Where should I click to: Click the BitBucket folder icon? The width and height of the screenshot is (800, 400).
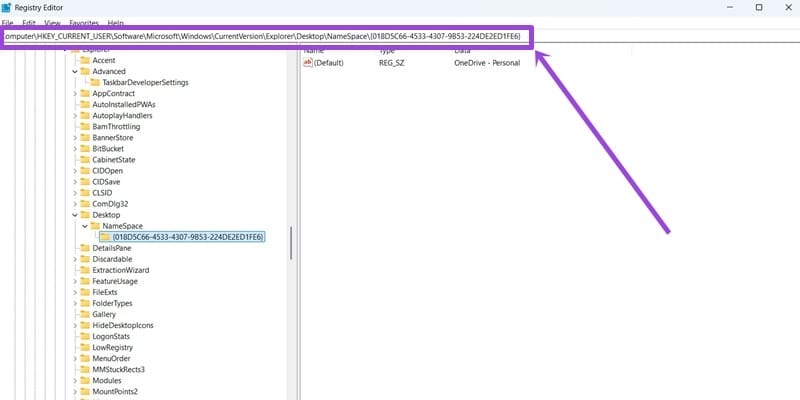click(x=85, y=148)
